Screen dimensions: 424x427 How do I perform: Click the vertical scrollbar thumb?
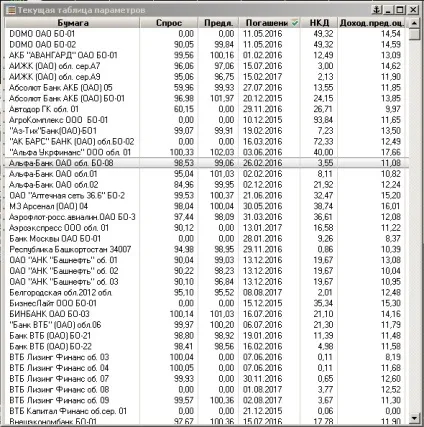(x=414, y=35)
